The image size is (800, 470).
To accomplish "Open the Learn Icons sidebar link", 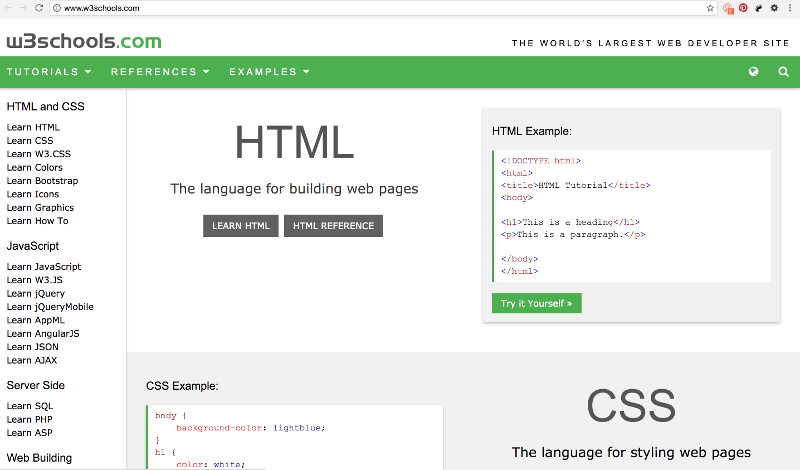I will point(33,194).
